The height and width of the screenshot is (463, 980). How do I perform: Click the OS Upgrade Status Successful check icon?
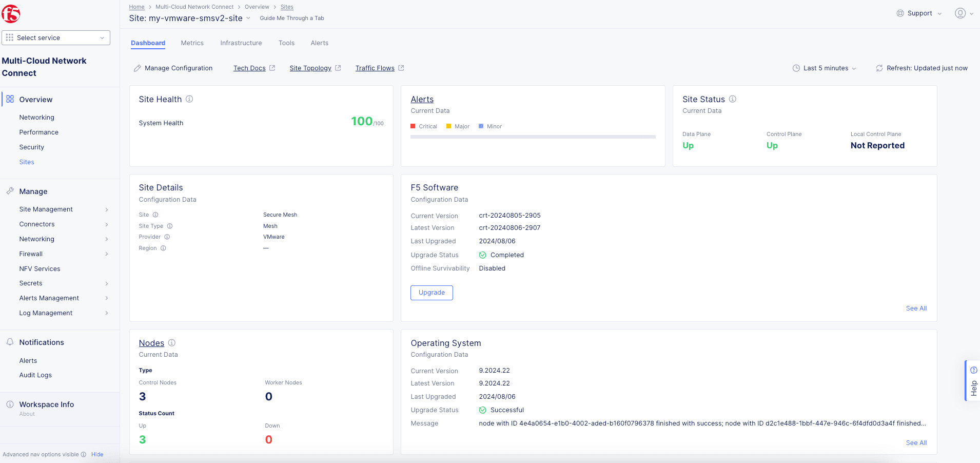[x=483, y=410]
